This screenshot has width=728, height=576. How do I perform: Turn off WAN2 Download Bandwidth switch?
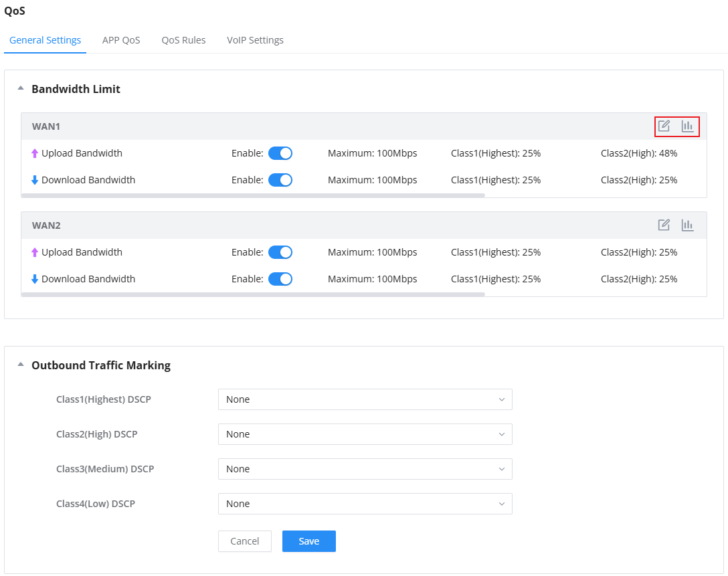click(280, 279)
